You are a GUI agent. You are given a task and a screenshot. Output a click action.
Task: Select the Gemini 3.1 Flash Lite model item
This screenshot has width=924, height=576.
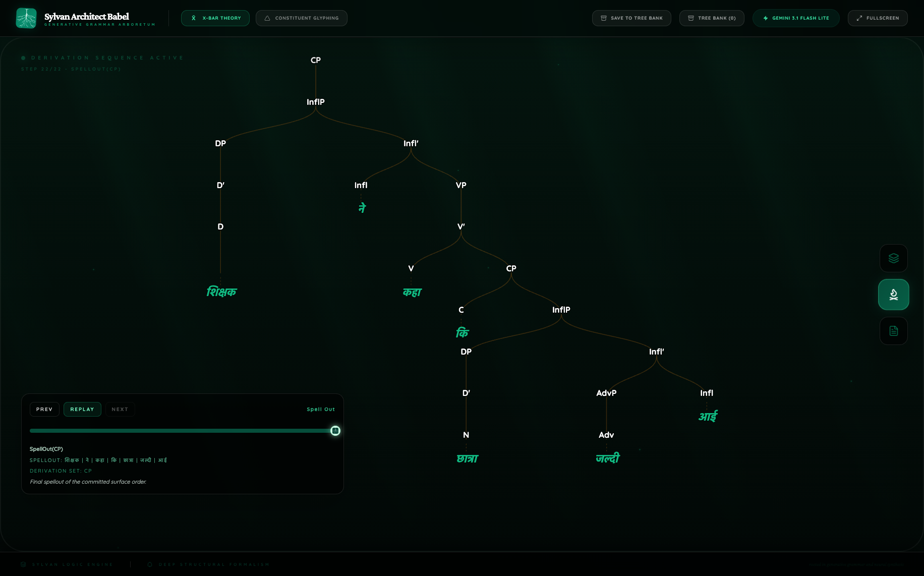coord(796,18)
